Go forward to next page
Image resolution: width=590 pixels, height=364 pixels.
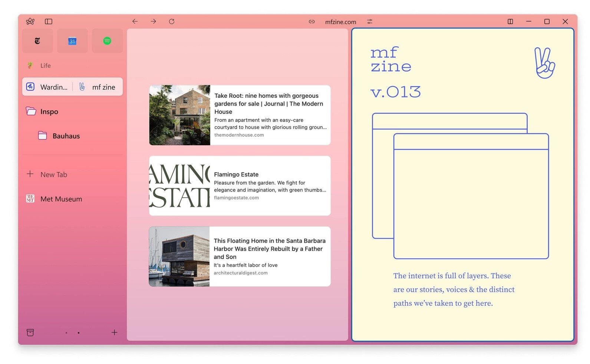153,21
